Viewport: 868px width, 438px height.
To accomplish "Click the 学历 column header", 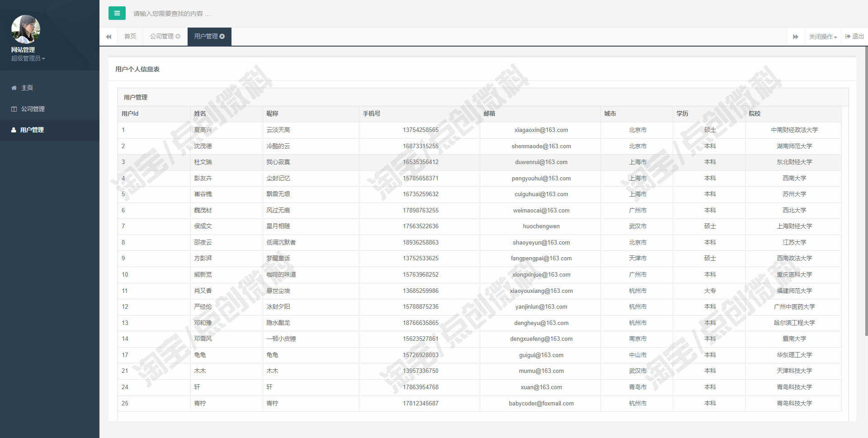I will (709, 113).
